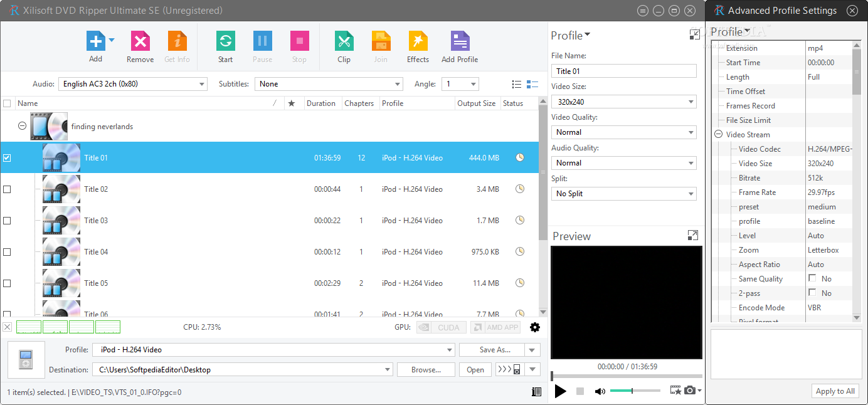
Task: Play the preview video
Action: (x=561, y=391)
